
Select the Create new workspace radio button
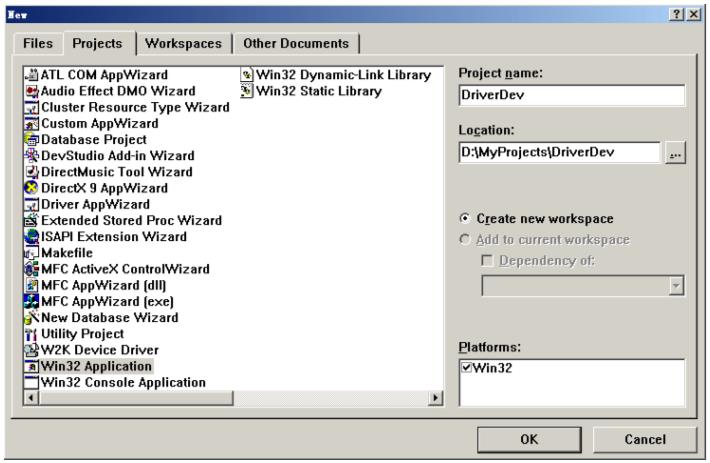coord(464,219)
